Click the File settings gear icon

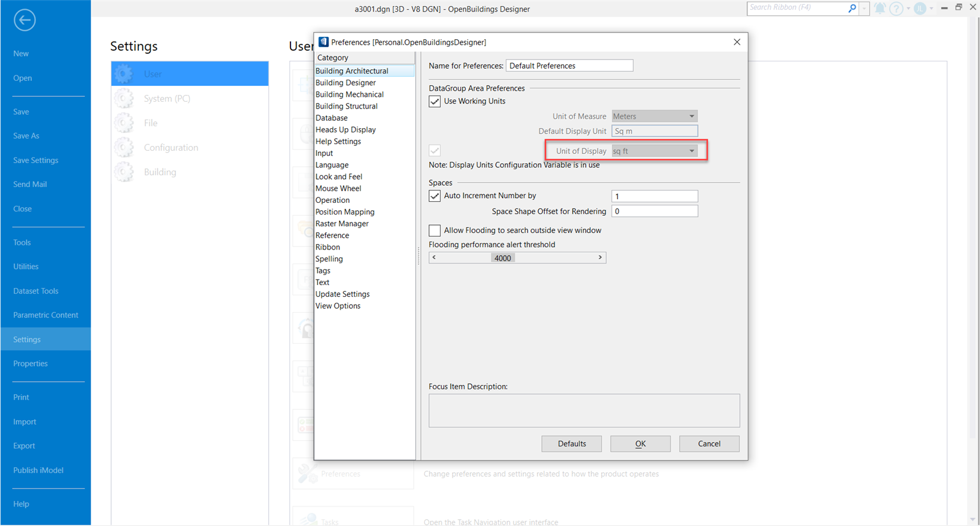tap(123, 123)
